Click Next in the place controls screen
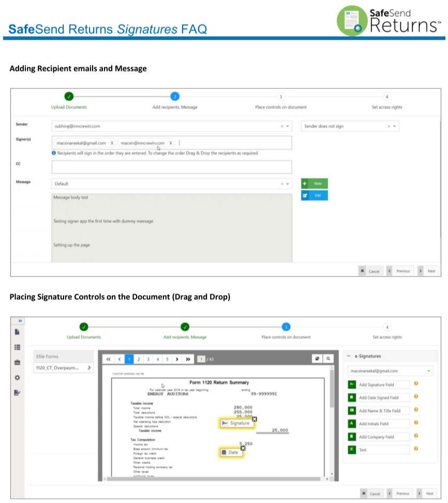Image resolution: width=448 pixels, height=503 pixels. (426, 493)
